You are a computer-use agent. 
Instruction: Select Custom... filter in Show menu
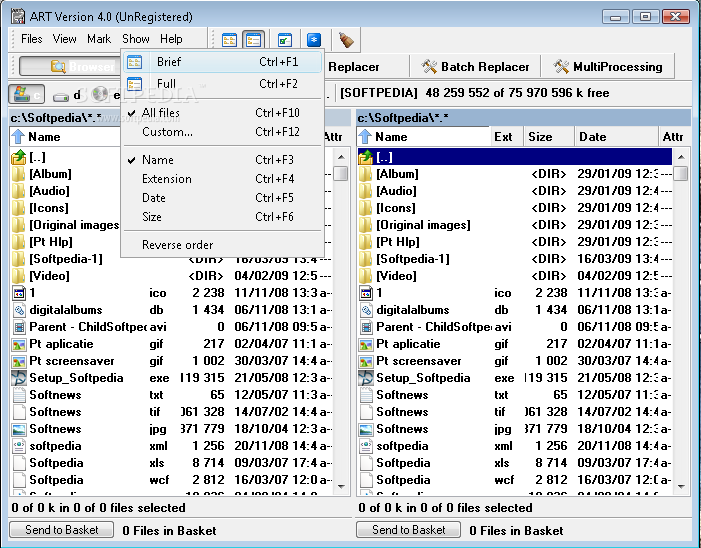[x=222, y=132]
